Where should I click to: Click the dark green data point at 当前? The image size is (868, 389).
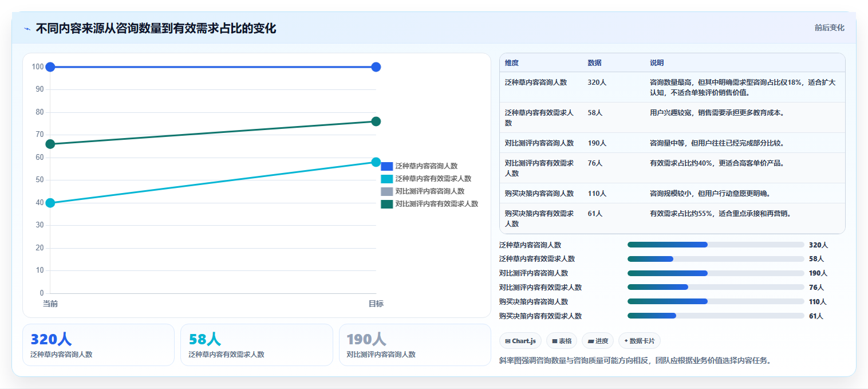pyautogui.click(x=50, y=144)
